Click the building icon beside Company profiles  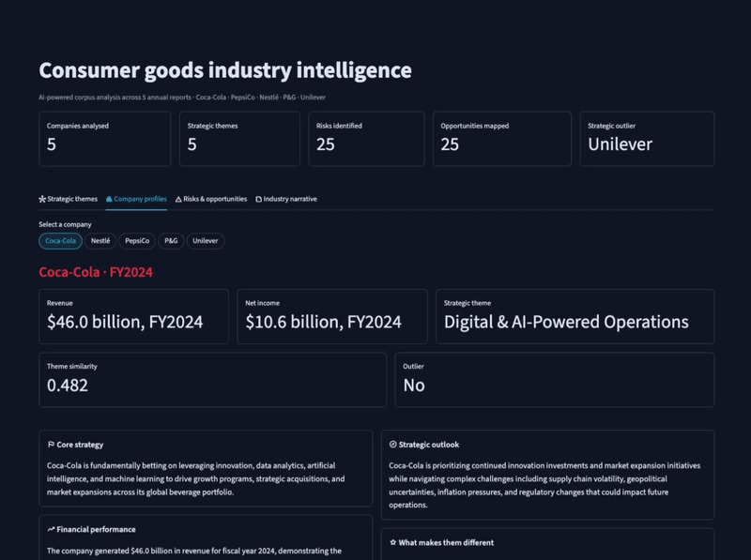109,199
